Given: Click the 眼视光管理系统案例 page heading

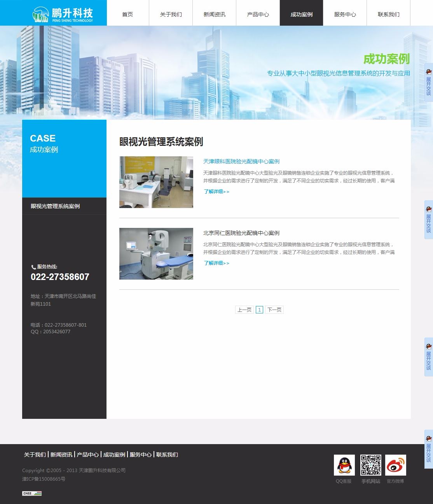Looking at the screenshot, I should tap(161, 142).
